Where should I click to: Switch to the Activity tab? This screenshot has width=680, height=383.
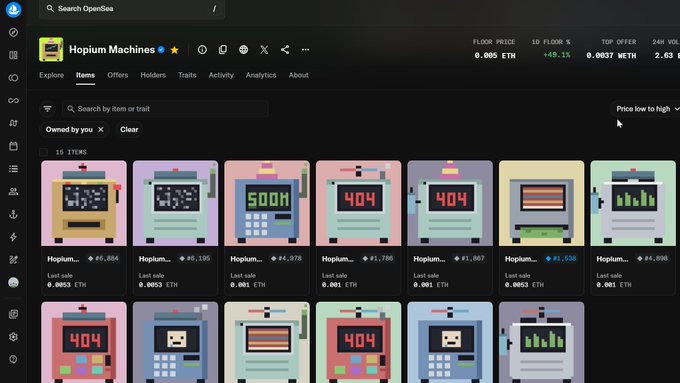(221, 75)
